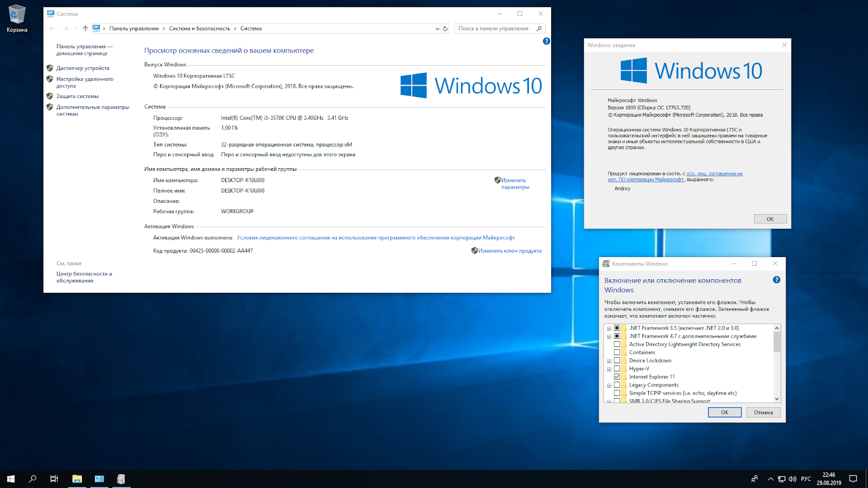Expand the .NET Framework 3.5 tree node
This screenshot has height=488, width=868.
(609, 329)
